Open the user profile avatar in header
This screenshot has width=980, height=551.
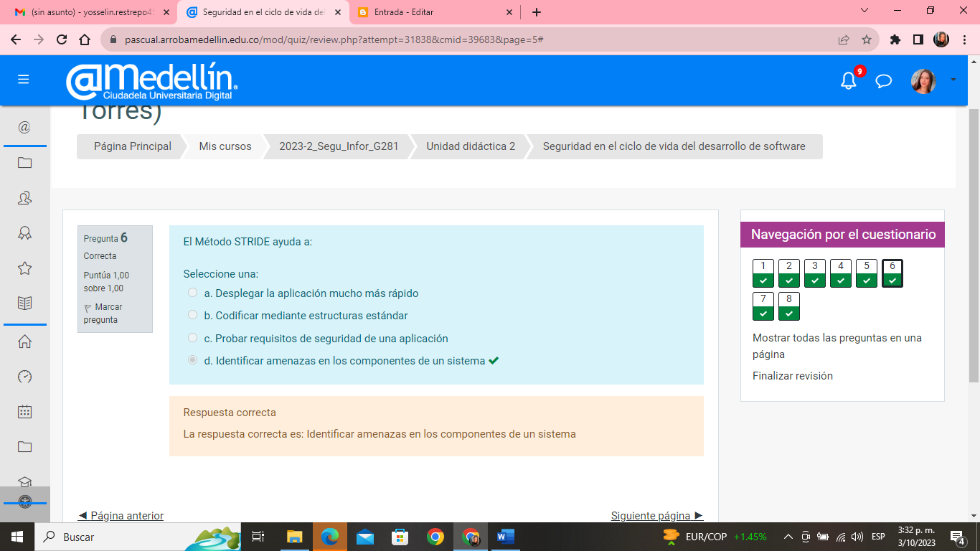click(x=923, y=81)
